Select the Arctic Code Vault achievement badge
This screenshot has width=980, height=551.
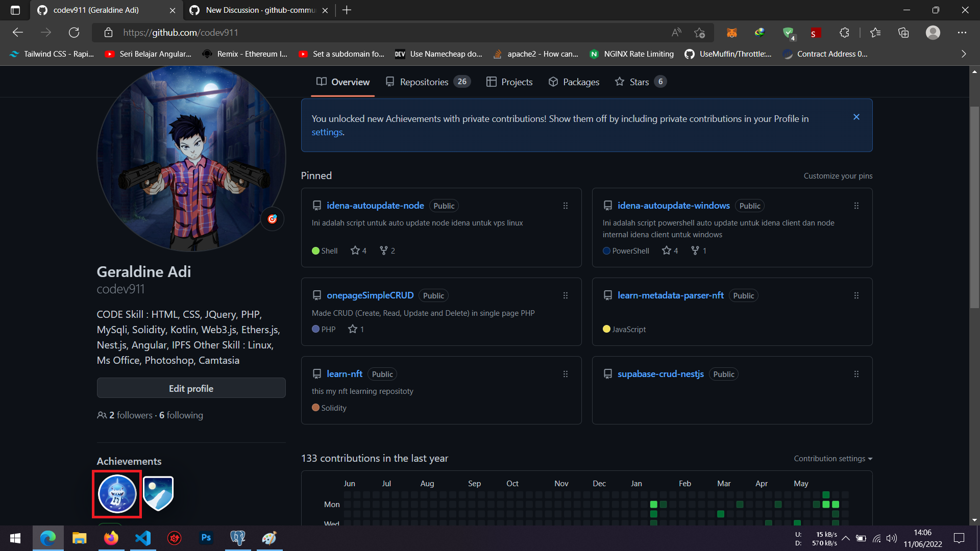pos(158,493)
